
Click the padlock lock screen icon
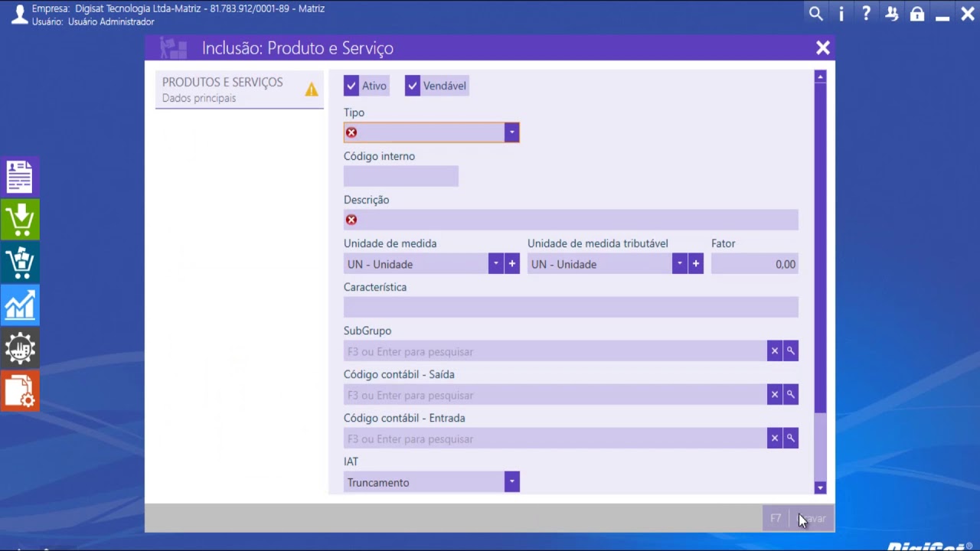[917, 14]
